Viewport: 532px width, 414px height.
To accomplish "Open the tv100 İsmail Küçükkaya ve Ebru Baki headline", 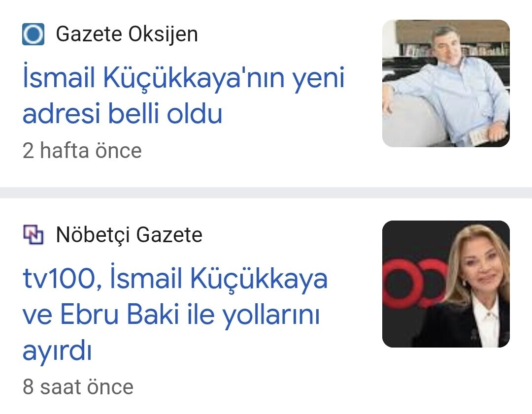I will click(175, 315).
